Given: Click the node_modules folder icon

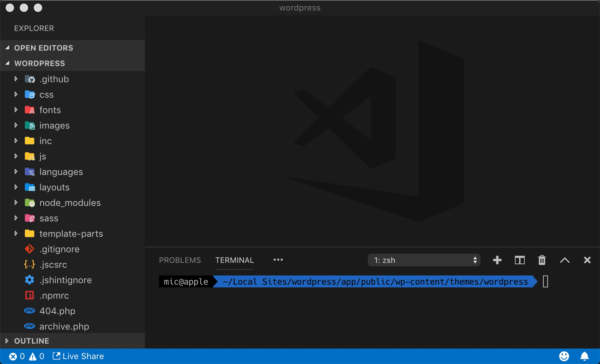Looking at the screenshot, I should tap(30, 203).
